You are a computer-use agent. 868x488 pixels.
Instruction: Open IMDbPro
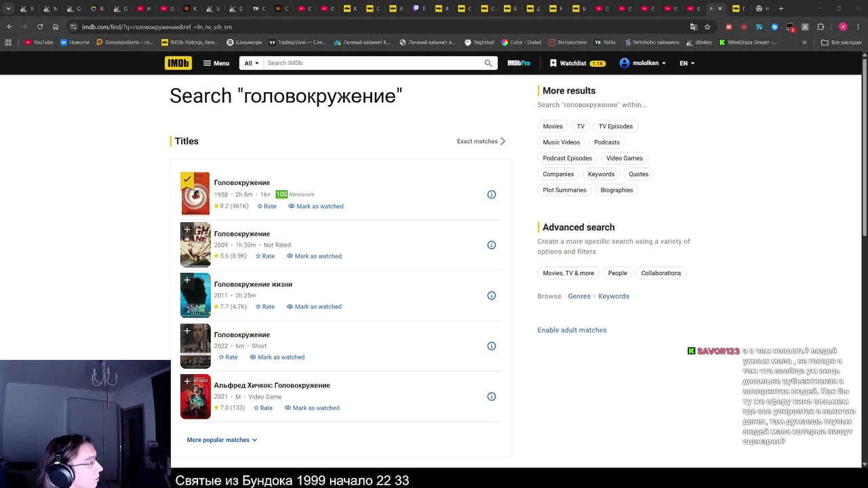point(519,63)
